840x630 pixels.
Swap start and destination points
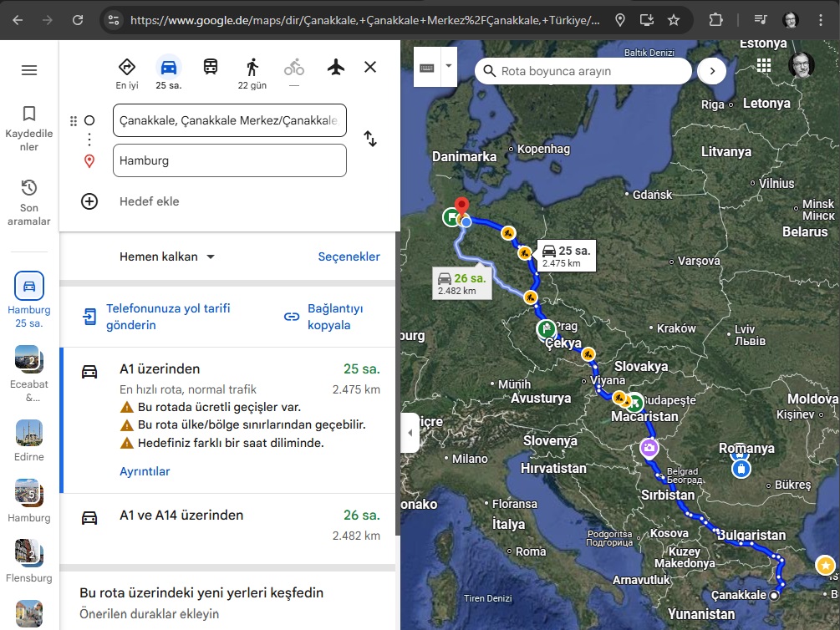tap(370, 139)
